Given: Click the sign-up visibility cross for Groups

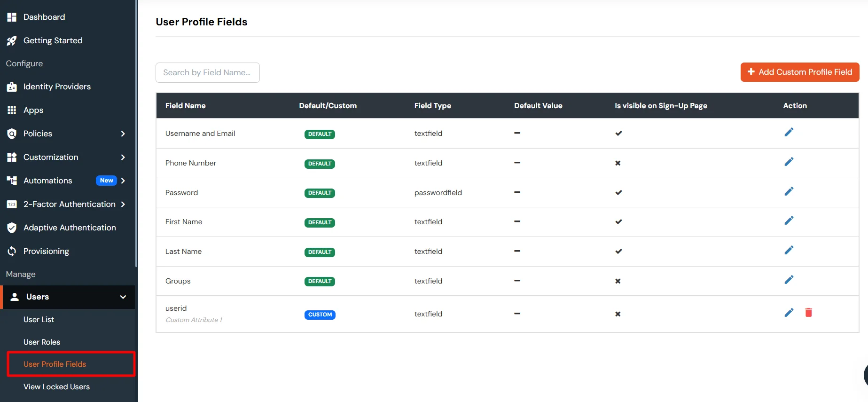Looking at the screenshot, I should (618, 281).
